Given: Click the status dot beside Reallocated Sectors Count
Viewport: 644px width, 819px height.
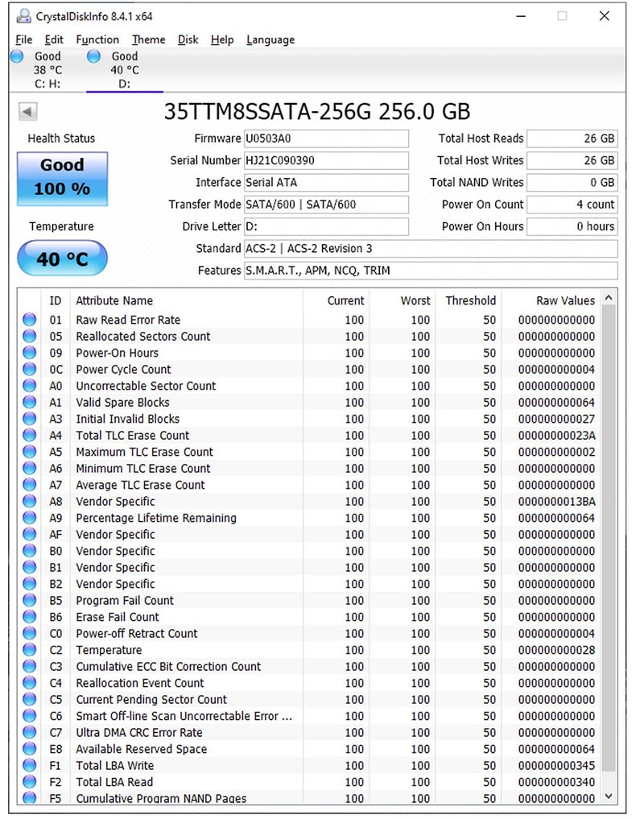Looking at the screenshot, I should 30,336.
